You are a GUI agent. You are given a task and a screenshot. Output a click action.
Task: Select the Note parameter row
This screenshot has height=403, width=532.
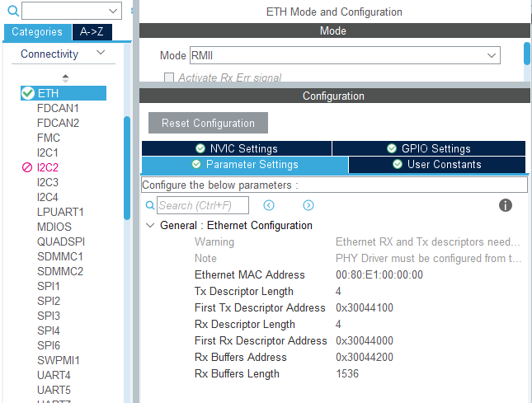point(358,258)
